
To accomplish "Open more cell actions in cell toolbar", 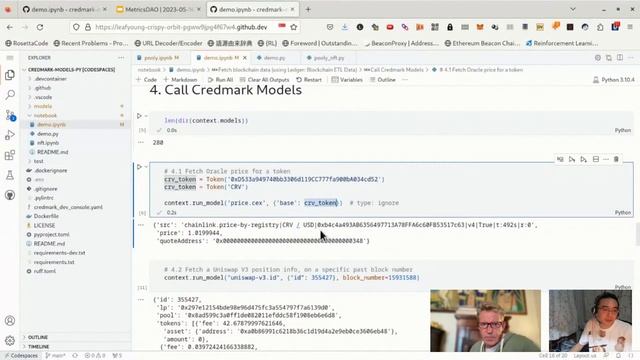I will (x=606, y=159).
